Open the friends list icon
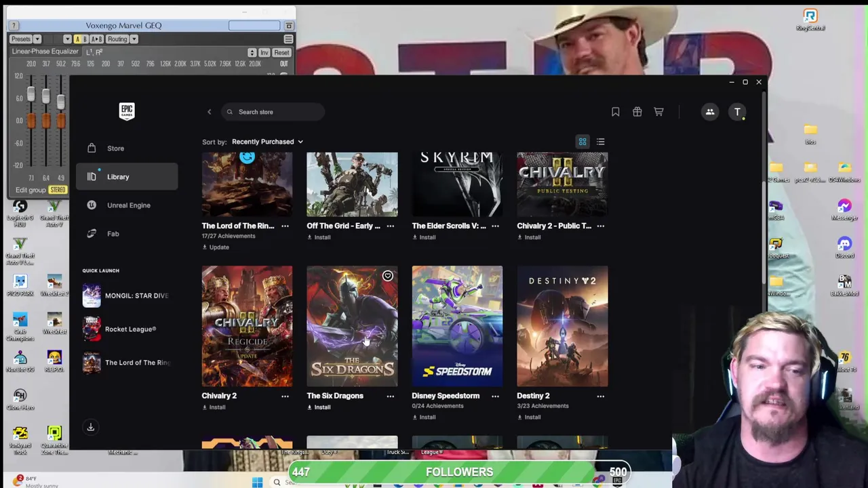This screenshot has width=868, height=488. point(710,112)
